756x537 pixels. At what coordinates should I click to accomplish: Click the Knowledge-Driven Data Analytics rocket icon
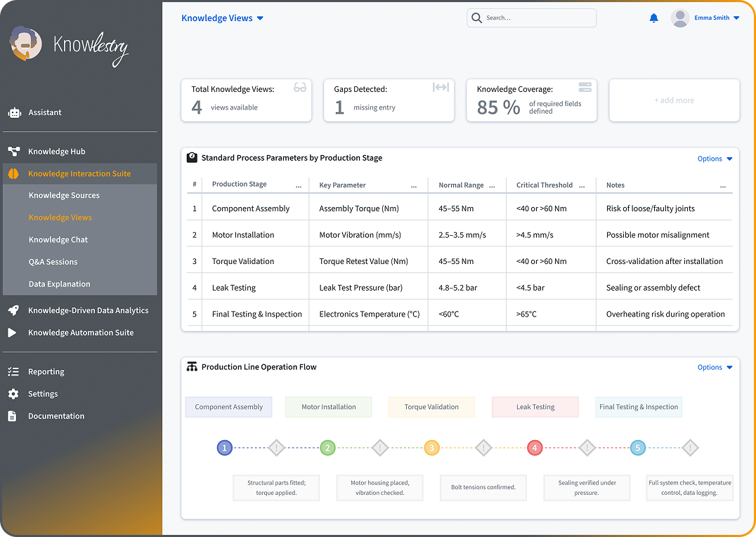[13, 310]
